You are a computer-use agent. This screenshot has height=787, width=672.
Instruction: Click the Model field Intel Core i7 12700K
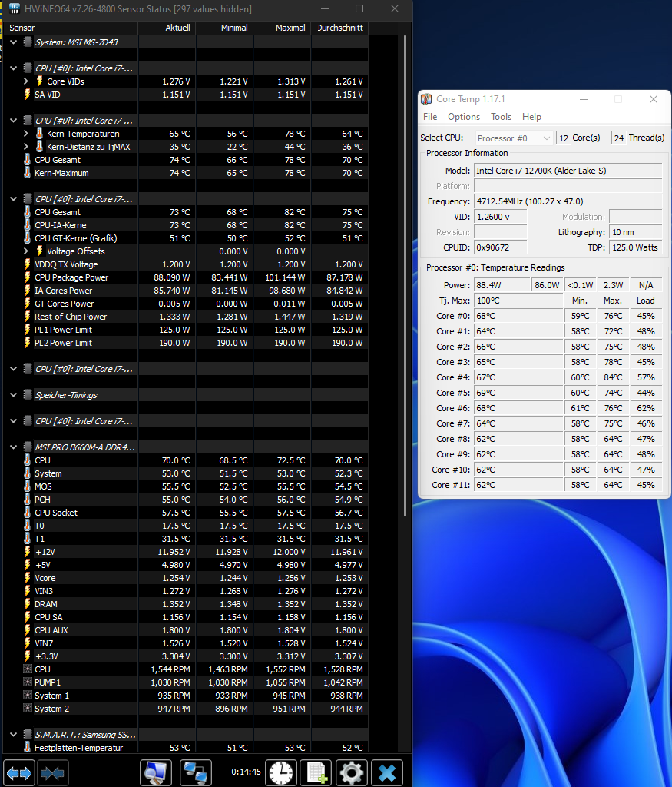[x=568, y=171]
